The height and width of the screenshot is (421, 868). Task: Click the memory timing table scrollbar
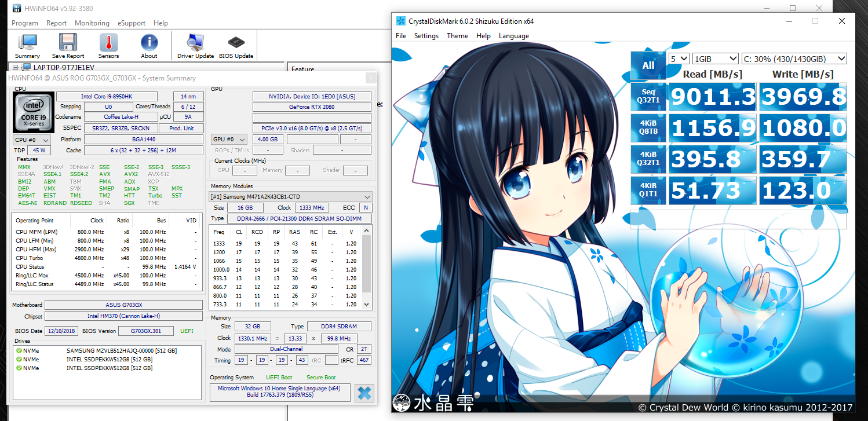coord(366,266)
